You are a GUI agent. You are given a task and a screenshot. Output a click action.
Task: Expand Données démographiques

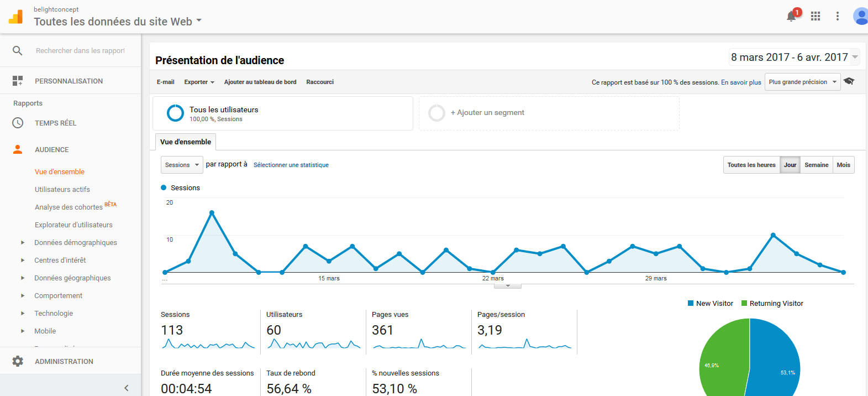point(23,242)
